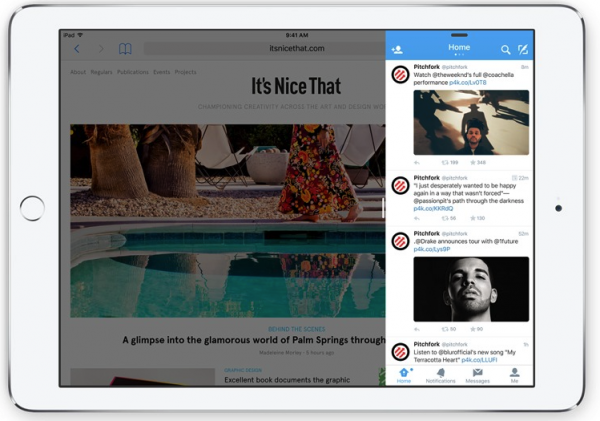Click the Publications navigation link
600x421 pixels.
point(133,73)
